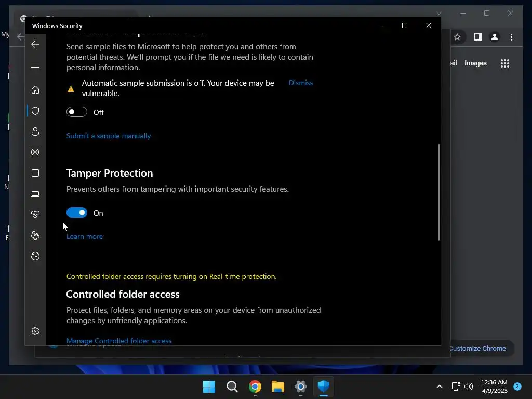Open Tamper Protection Learn more link
This screenshot has width=532, height=399.
click(x=85, y=236)
